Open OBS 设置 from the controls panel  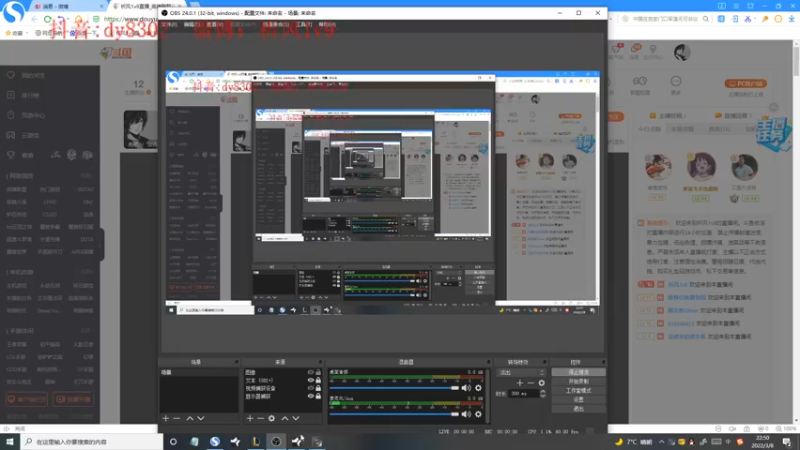pos(578,400)
